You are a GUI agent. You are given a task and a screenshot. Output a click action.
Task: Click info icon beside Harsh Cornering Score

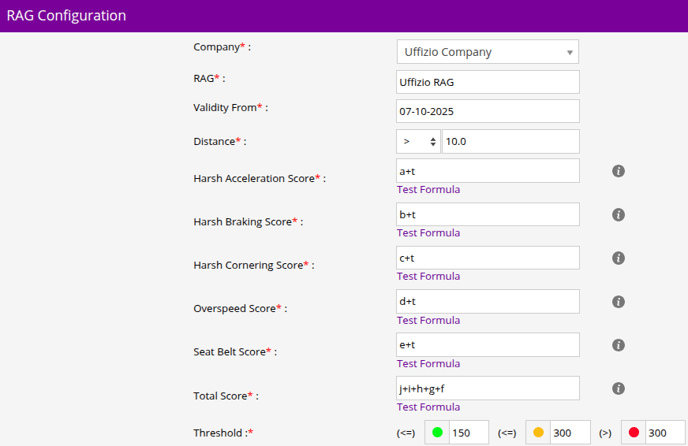(618, 258)
